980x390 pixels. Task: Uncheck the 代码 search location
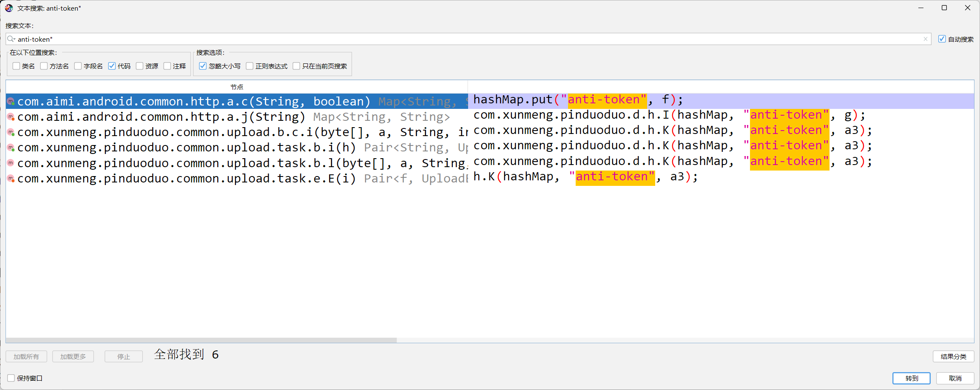(112, 66)
